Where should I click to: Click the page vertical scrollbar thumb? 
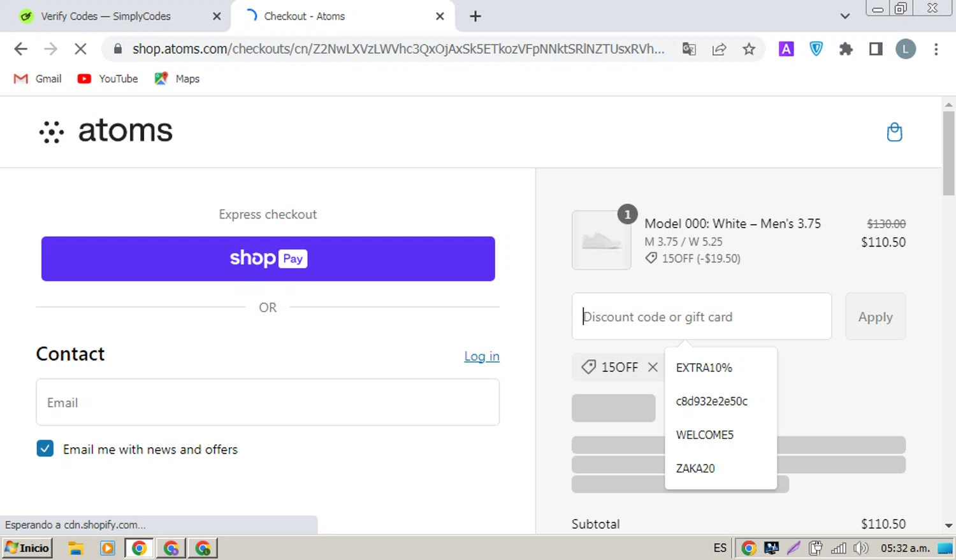[x=948, y=153]
